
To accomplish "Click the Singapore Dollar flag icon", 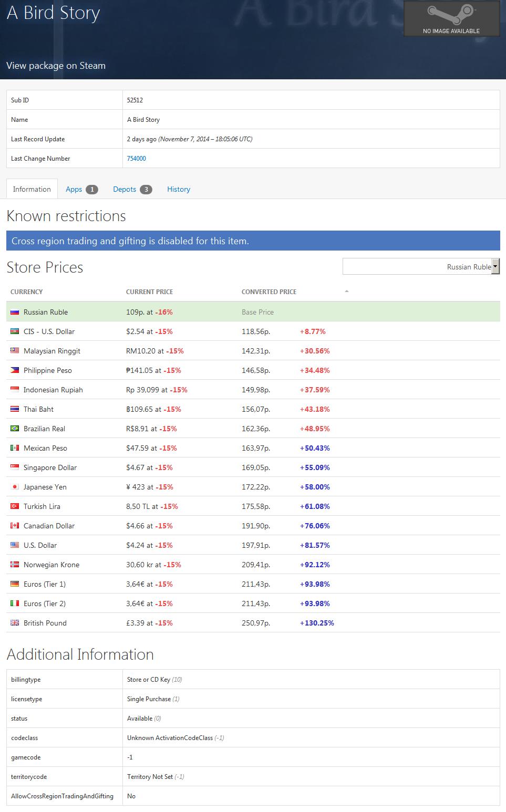I will click(15, 467).
